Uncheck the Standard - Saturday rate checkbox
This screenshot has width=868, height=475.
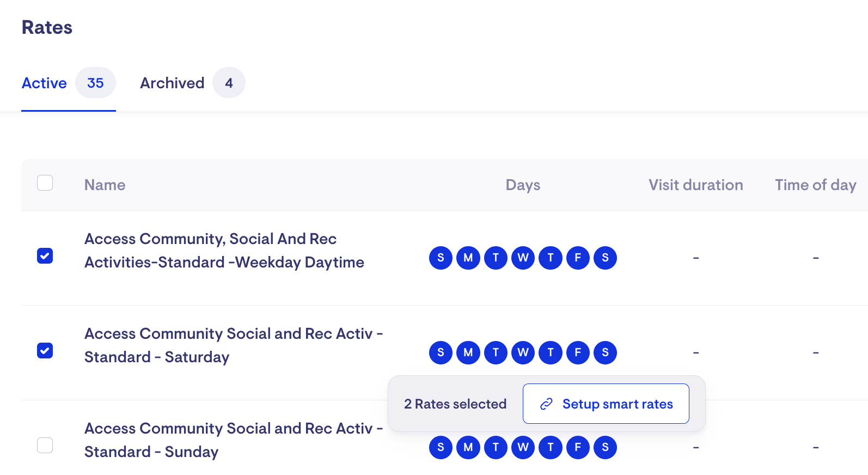pyautogui.click(x=45, y=350)
